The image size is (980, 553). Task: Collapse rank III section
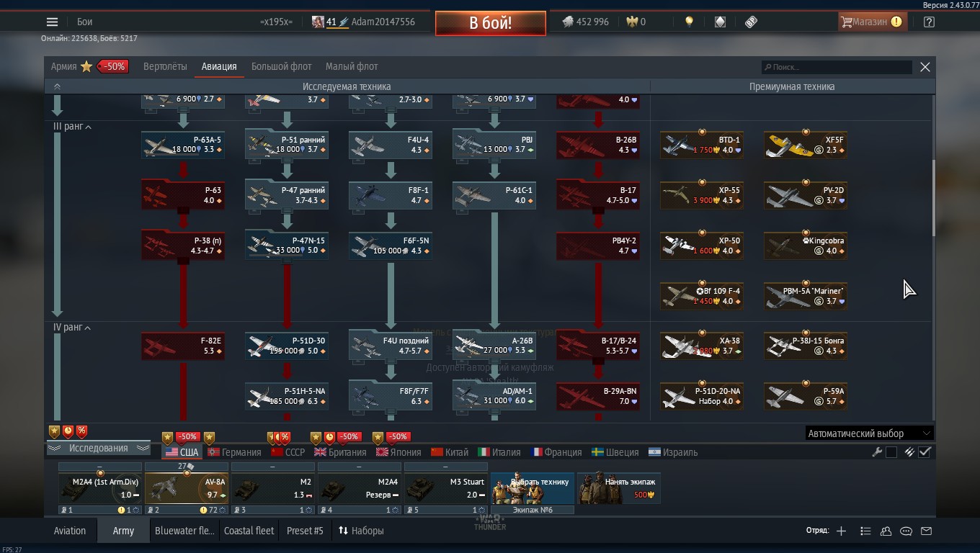[x=88, y=127]
